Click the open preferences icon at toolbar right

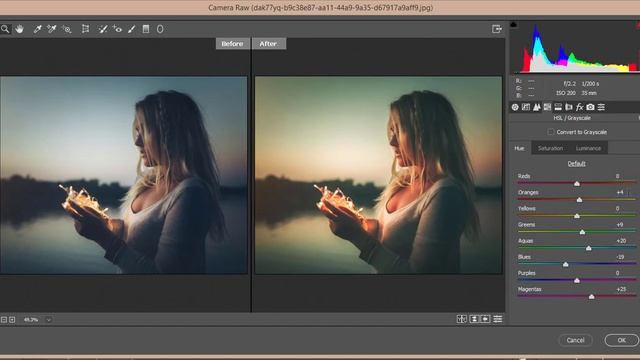tap(497, 29)
